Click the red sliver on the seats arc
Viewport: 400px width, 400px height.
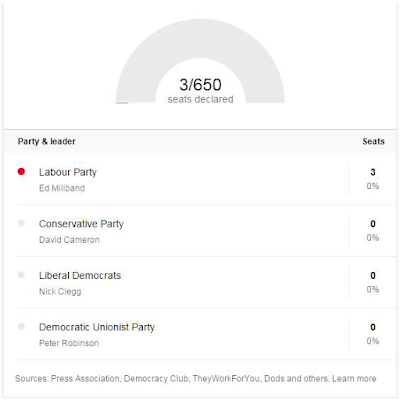click(122, 103)
